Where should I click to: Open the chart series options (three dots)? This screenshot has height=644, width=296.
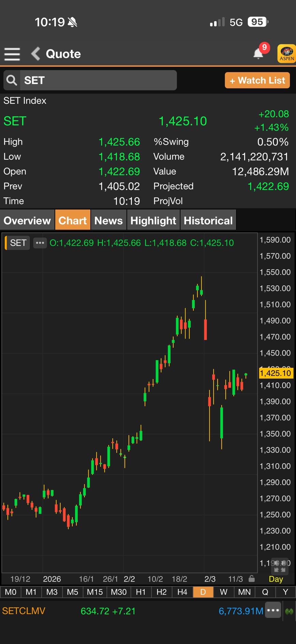pyautogui.click(x=40, y=243)
